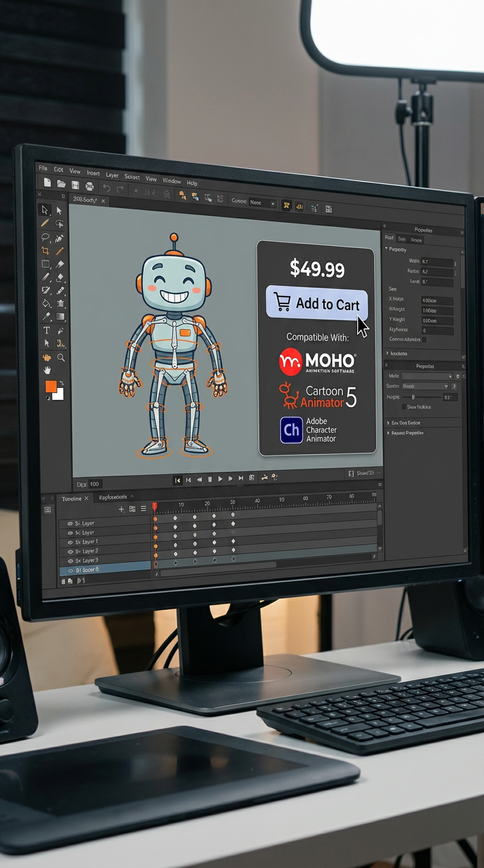Image resolution: width=484 pixels, height=868 pixels.
Task: Switch to tab beside Timeline tab
Action: click(112, 497)
